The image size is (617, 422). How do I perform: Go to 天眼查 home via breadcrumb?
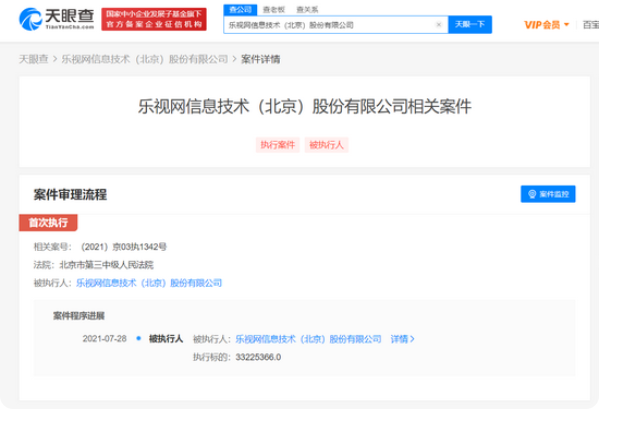point(34,59)
